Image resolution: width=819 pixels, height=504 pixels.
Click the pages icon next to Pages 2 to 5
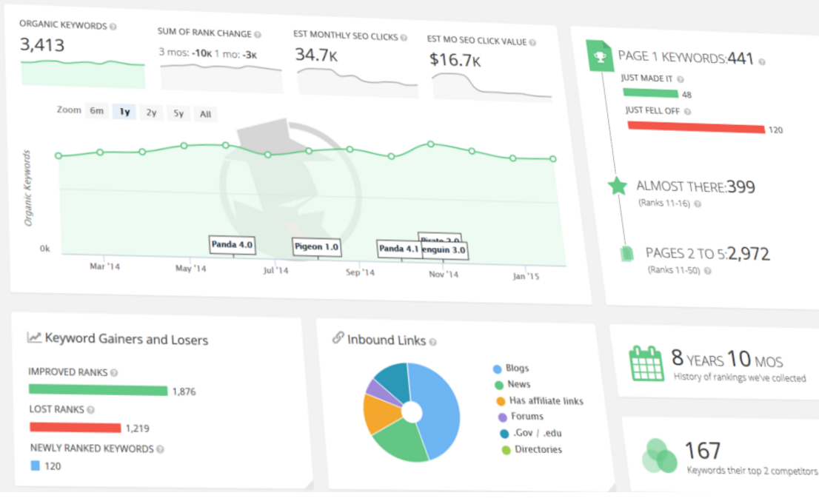click(626, 254)
